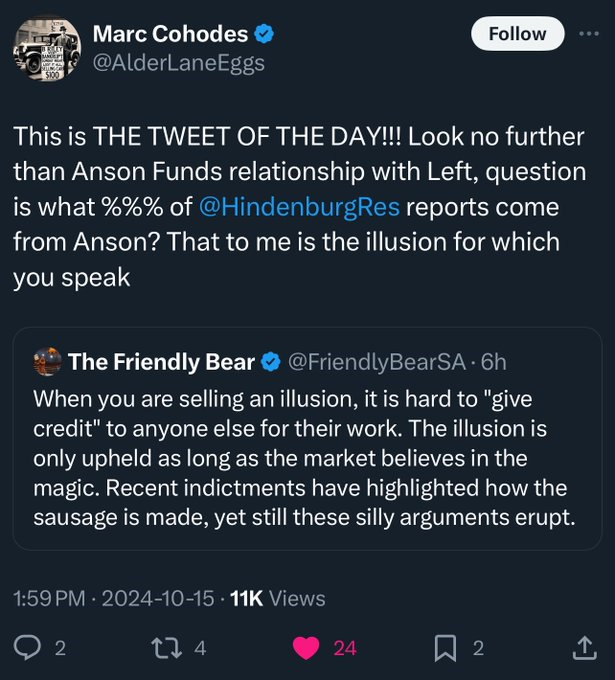View the 11K Views analytics
The image size is (615, 680).
click(x=277, y=598)
